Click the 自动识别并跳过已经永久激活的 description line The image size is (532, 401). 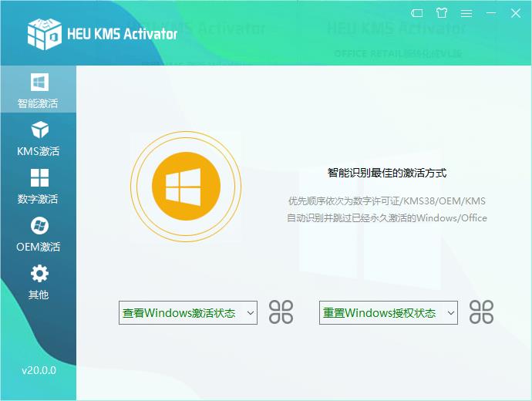[387, 217]
